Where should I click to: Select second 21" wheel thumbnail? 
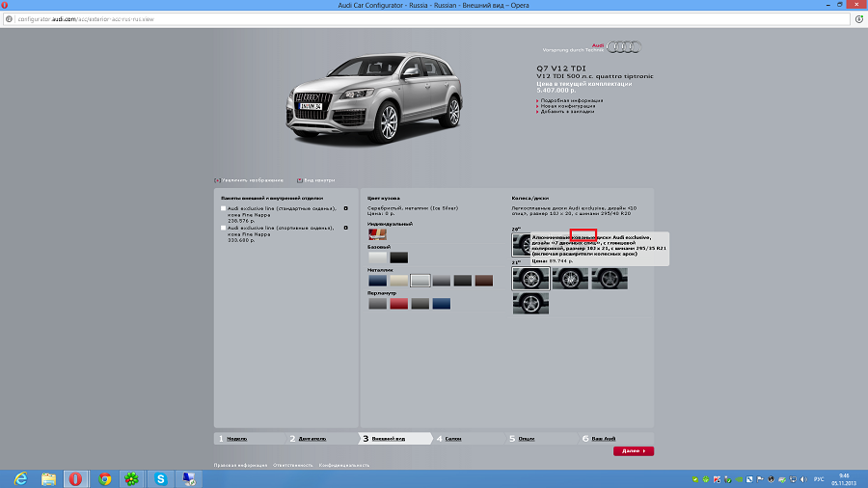coord(570,279)
